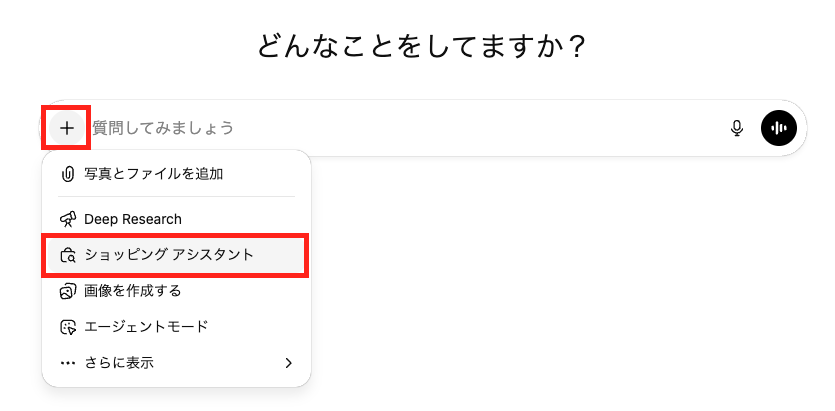Click the plus button in the prompt bar
This screenshot has height=411, width=835.
tap(66, 128)
